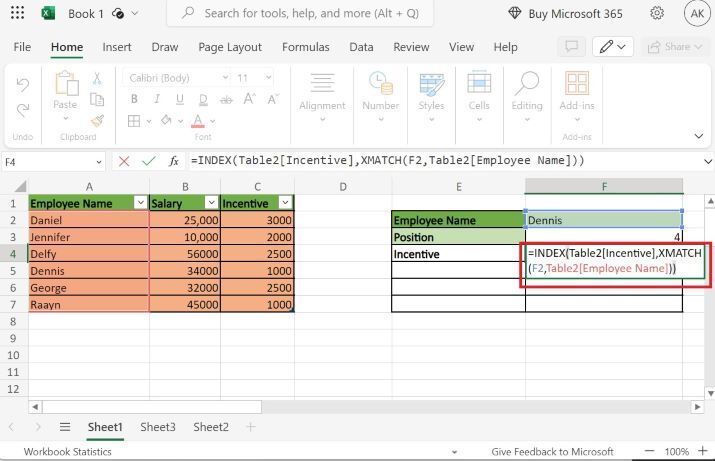This screenshot has width=715, height=461.
Task: Expand the Name Box dropdown
Action: pos(98,161)
